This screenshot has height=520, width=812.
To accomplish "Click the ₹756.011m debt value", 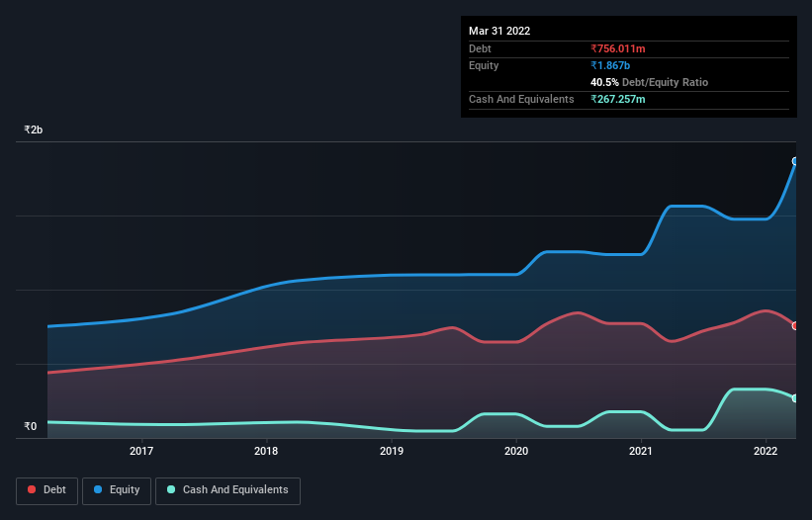I will (x=618, y=48).
